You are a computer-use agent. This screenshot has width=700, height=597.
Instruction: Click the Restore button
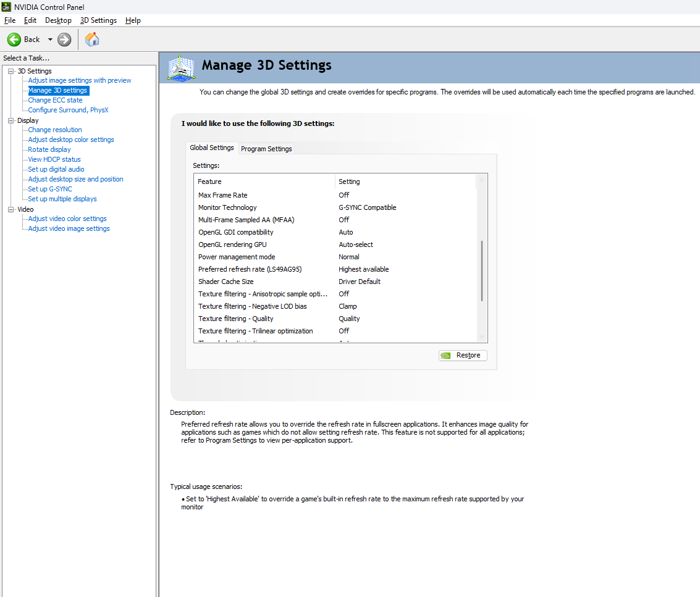(x=463, y=355)
